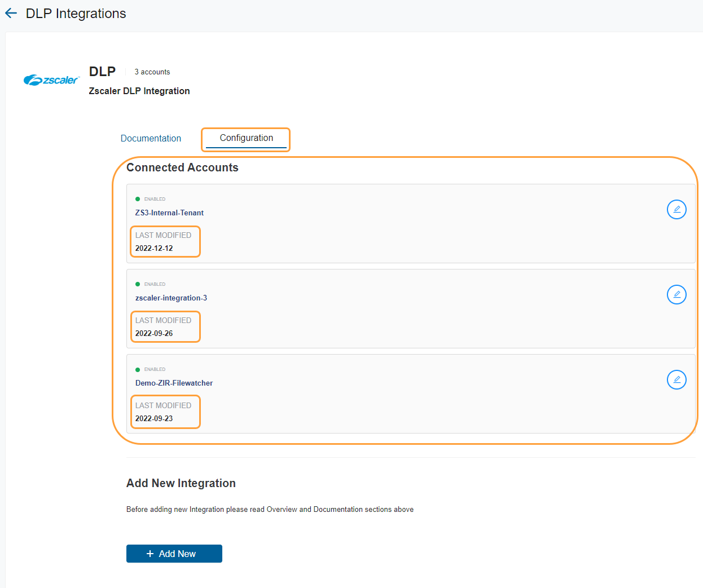Click the green status dot above Demo-ZIR-Filewatcher
Viewport: 703px width, 588px height.
(138, 370)
